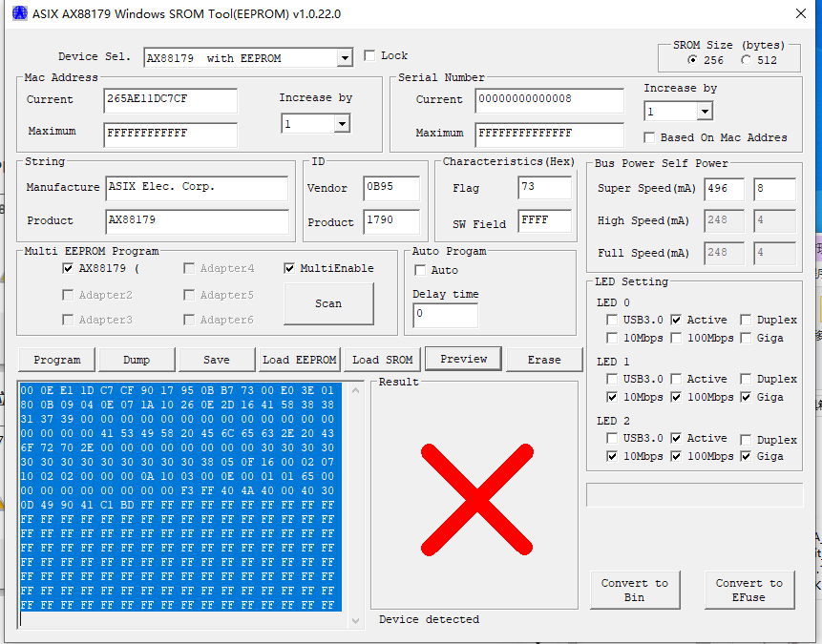The height and width of the screenshot is (644, 822).
Task: Click the Preview button
Action: coord(463,359)
